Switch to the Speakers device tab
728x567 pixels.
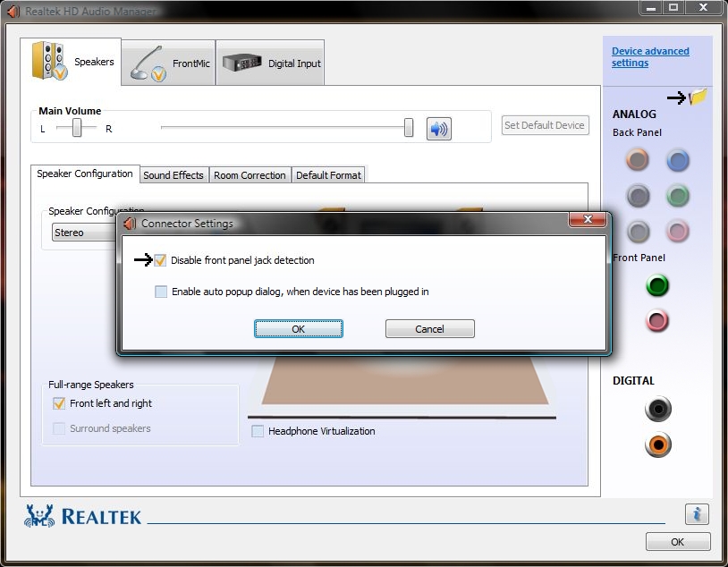pyautogui.click(x=71, y=62)
